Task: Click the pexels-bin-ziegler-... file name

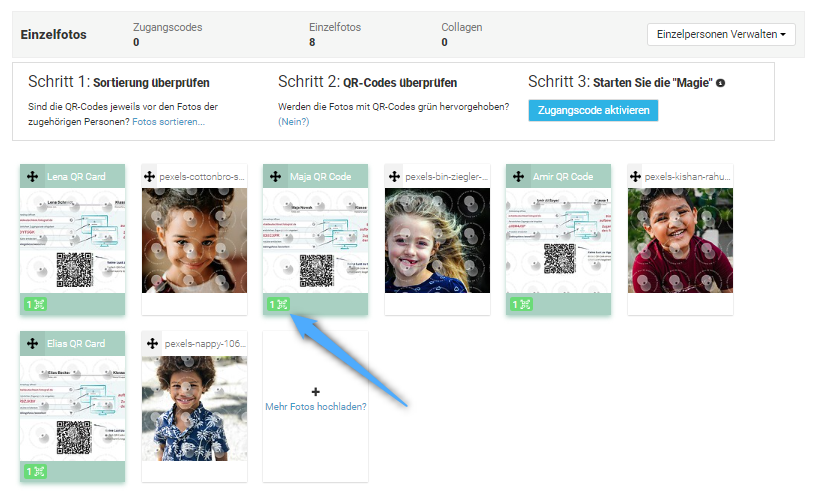Action: point(446,177)
